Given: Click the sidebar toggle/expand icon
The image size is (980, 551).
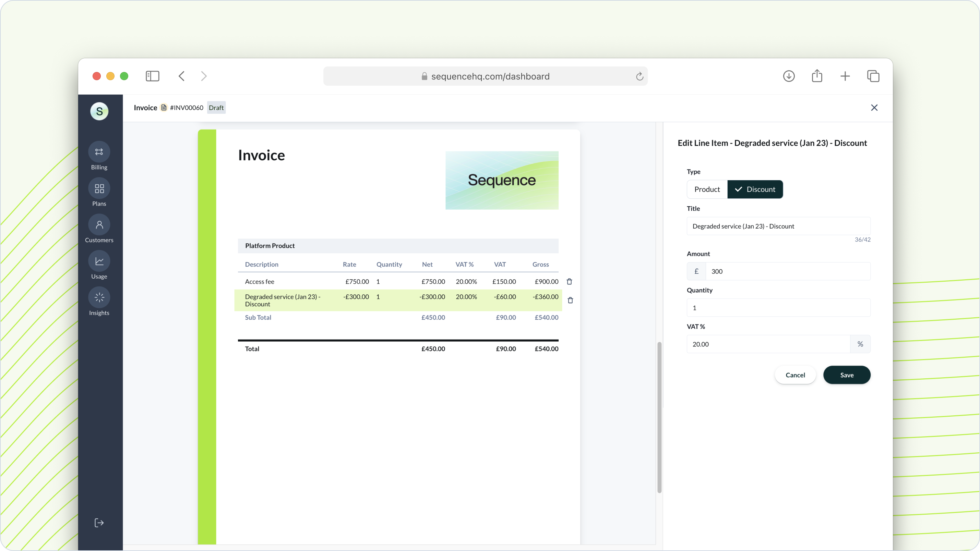Looking at the screenshot, I should click(152, 76).
